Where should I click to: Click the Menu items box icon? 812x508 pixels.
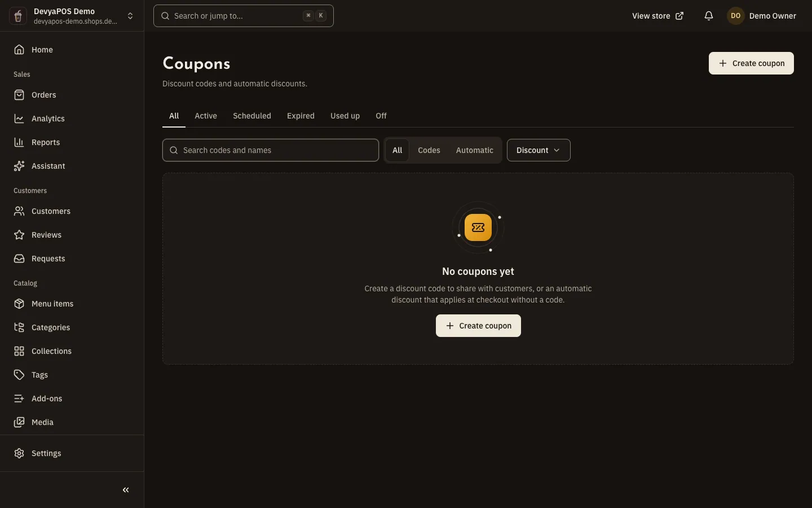point(19,304)
